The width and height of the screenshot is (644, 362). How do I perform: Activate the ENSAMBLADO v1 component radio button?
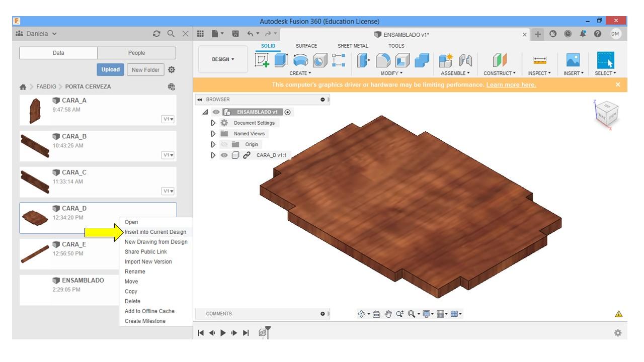coord(288,112)
